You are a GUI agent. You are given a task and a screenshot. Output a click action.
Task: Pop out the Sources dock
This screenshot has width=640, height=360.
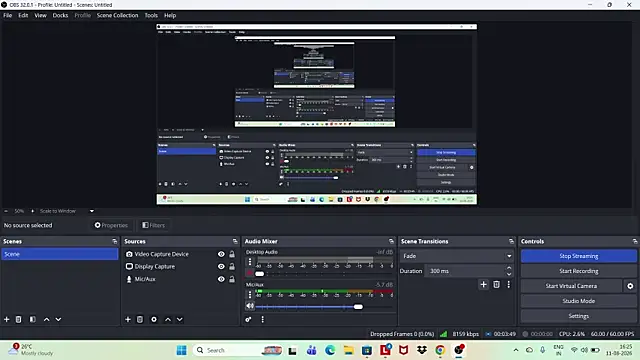[x=235, y=241]
